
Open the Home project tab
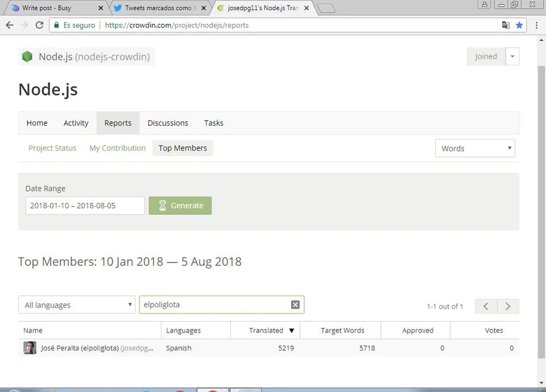pos(37,123)
